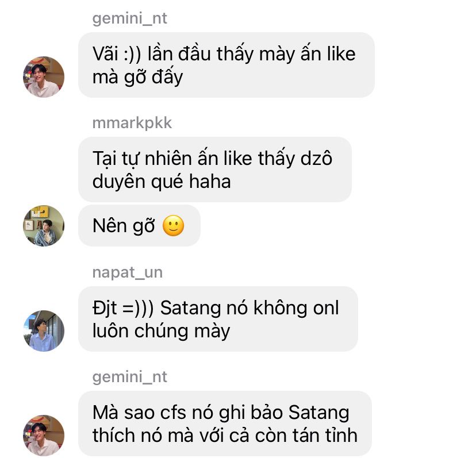476x458 pixels.
Task: Open the "mmarkpkk" username label
Action: pos(132,123)
